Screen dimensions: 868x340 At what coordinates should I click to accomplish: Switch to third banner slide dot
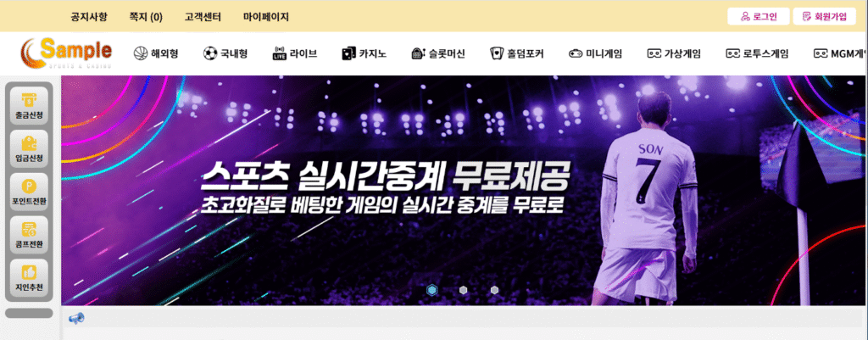pyautogui.click(x=494, y=290)
